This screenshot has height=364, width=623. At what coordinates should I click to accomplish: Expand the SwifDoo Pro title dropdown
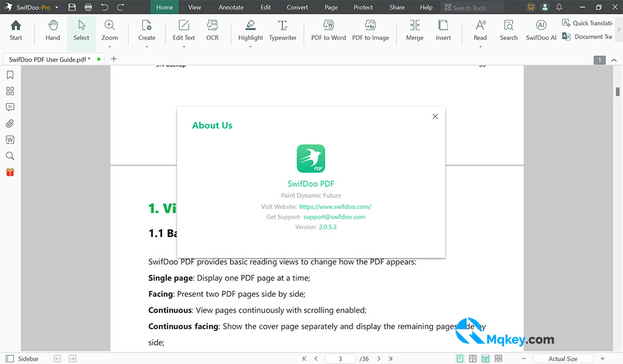(x=57, y=7)
